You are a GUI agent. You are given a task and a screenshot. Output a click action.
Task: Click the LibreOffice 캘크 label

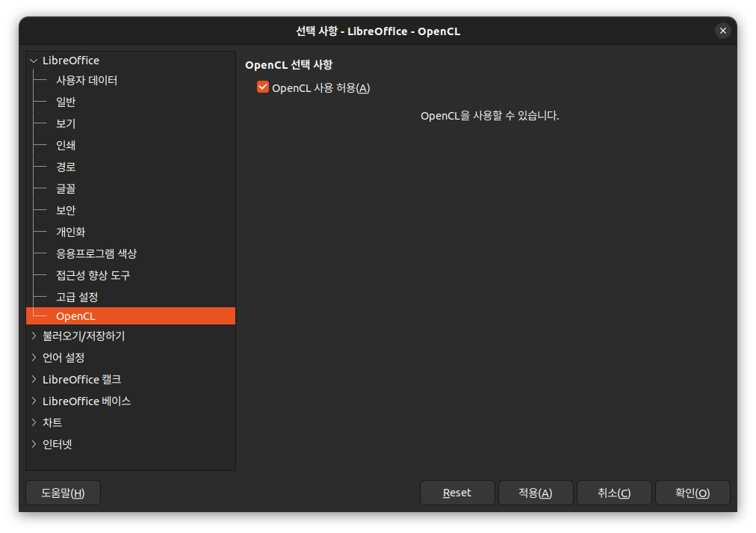(x=82, y=380)
